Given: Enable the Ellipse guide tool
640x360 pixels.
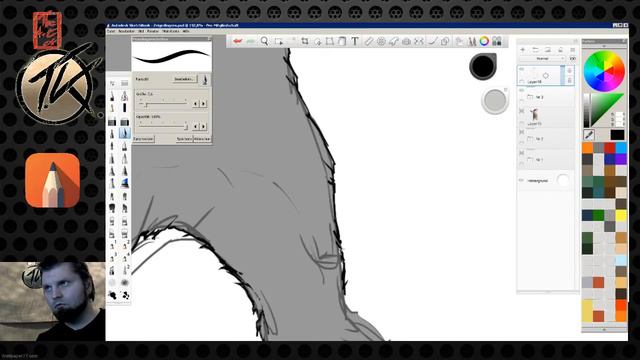Looking at the screenshot, I should (x=381, y=41).
